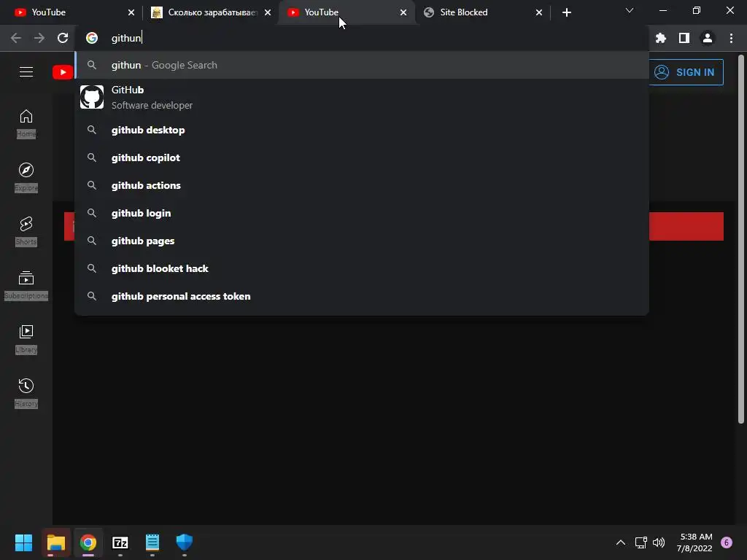
Task: Open Windows Start menu
Action: click(23, 542)
